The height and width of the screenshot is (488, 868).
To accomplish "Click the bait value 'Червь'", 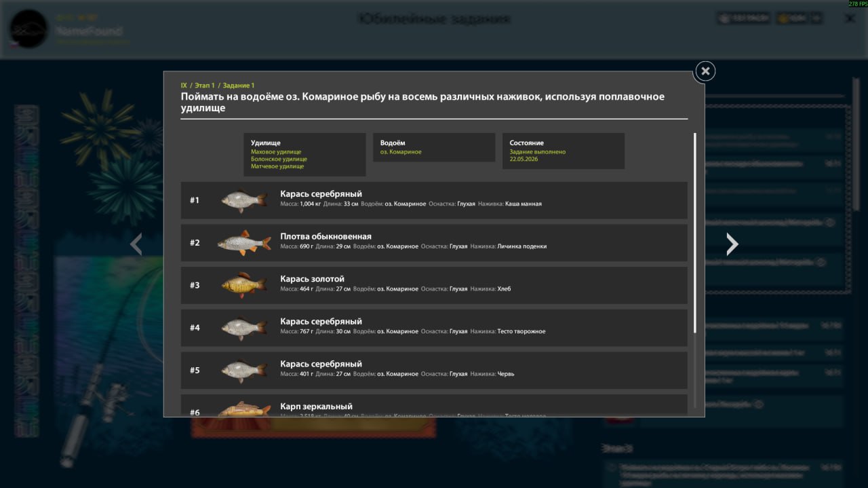I will pyautogui.click(x=506, y=374).
